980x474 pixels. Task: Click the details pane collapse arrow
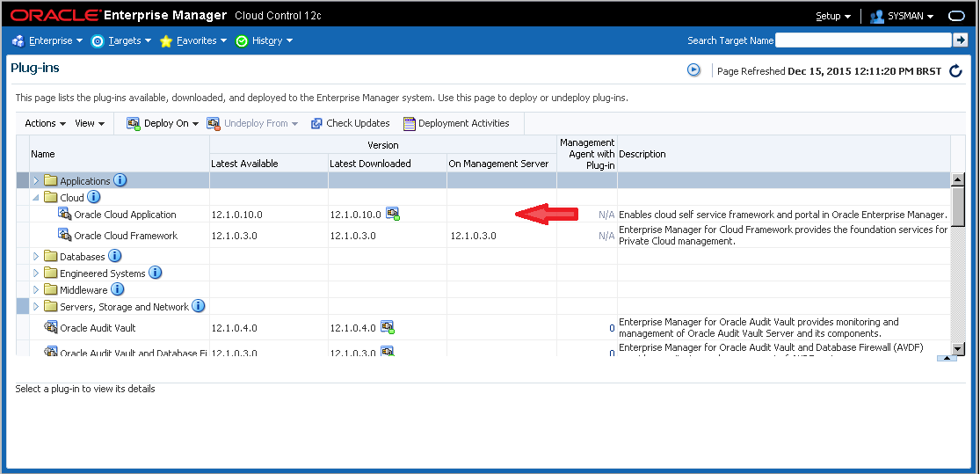[x=947, y=358]
